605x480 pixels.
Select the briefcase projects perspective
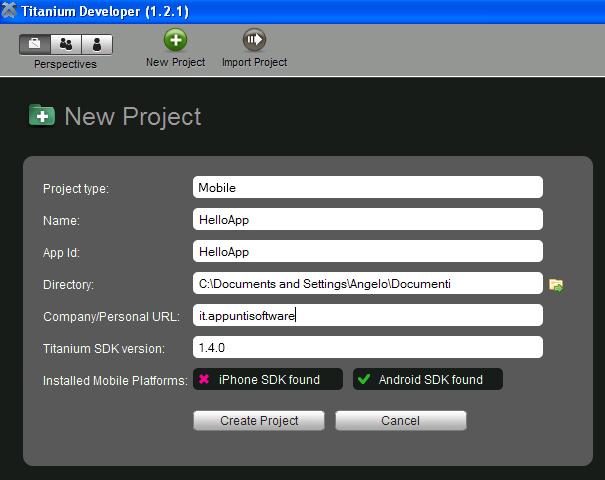click(x=35, y=44)
